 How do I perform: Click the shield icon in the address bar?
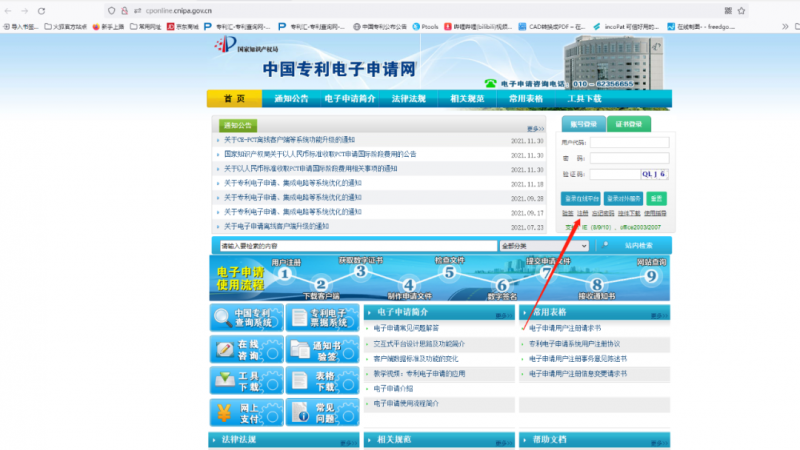111,11
